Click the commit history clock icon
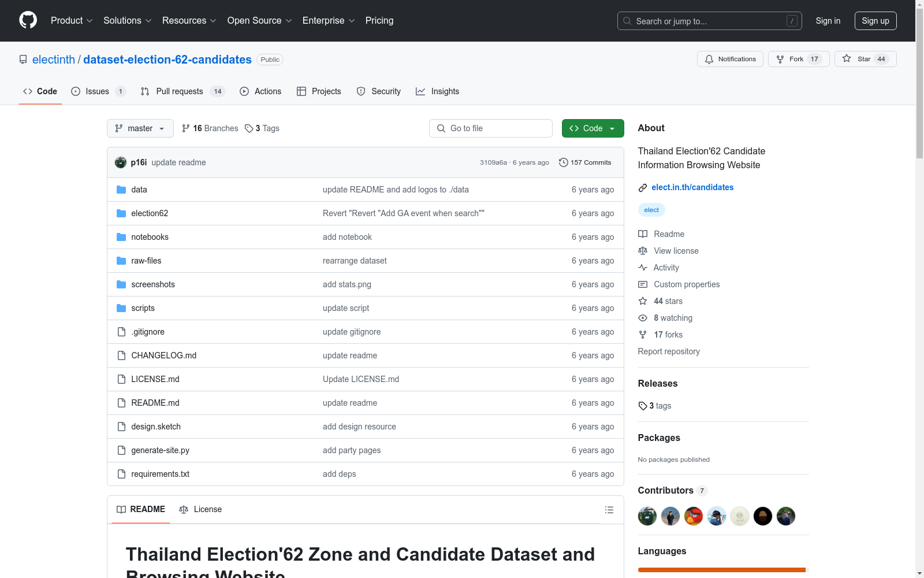The width and height of the screenshot is (924, 578). coord(564,162)
